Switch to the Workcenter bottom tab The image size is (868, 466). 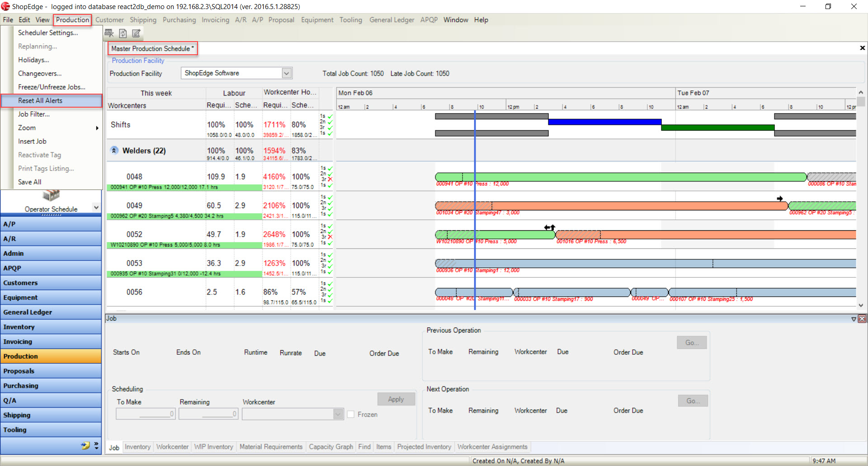tap(172, 447)
